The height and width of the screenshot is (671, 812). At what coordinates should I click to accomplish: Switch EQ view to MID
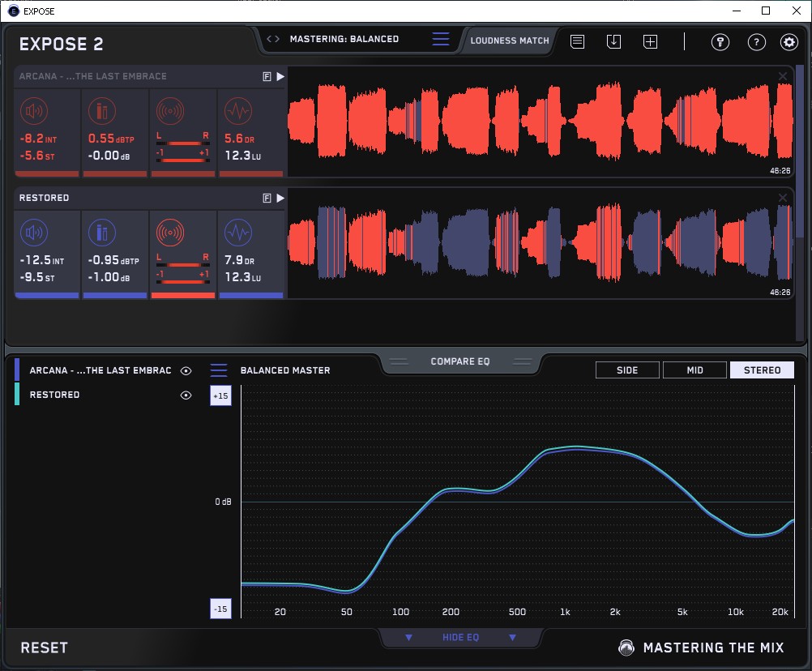click(694, 370)
